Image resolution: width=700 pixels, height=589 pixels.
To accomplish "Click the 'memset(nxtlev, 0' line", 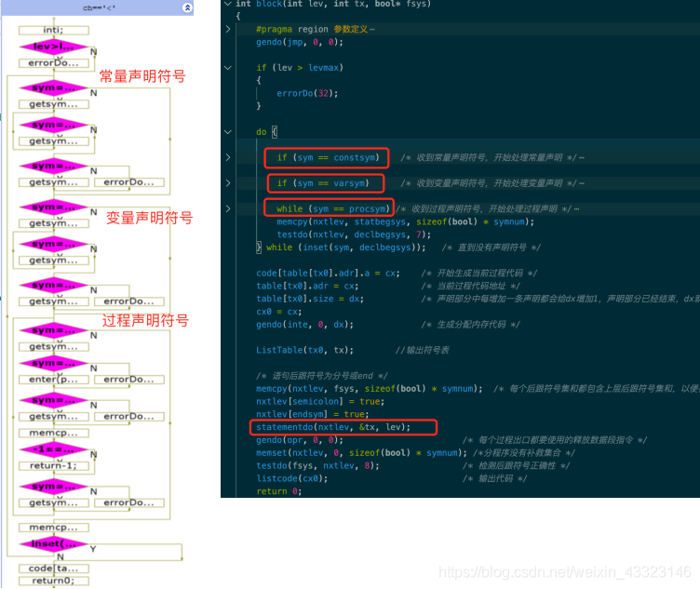I will coord(361,453).
